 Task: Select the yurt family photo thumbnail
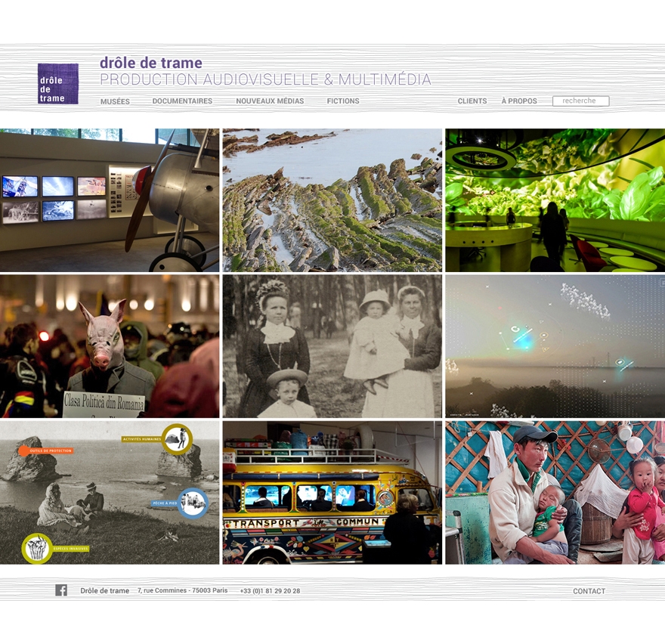555,493
